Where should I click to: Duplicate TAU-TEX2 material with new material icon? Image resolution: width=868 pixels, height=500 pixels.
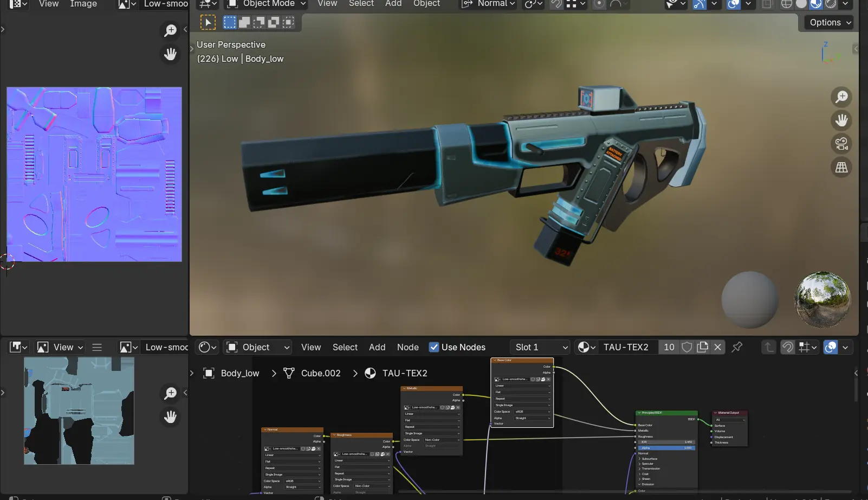[702, 347]
